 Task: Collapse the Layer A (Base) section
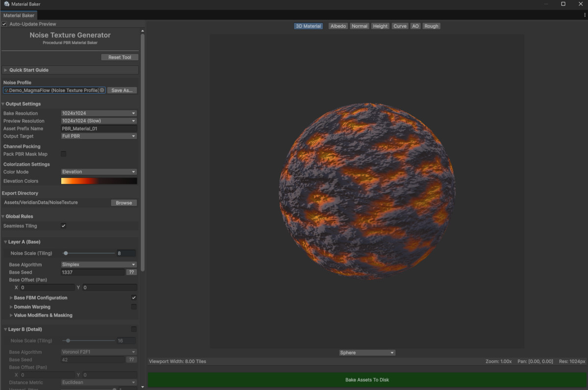point(5,242)
